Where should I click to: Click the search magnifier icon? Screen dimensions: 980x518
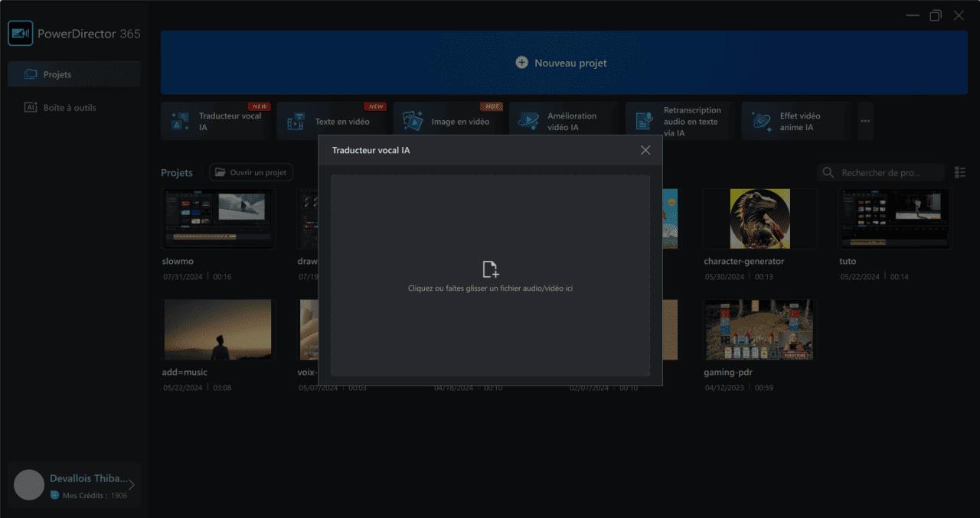828,173
